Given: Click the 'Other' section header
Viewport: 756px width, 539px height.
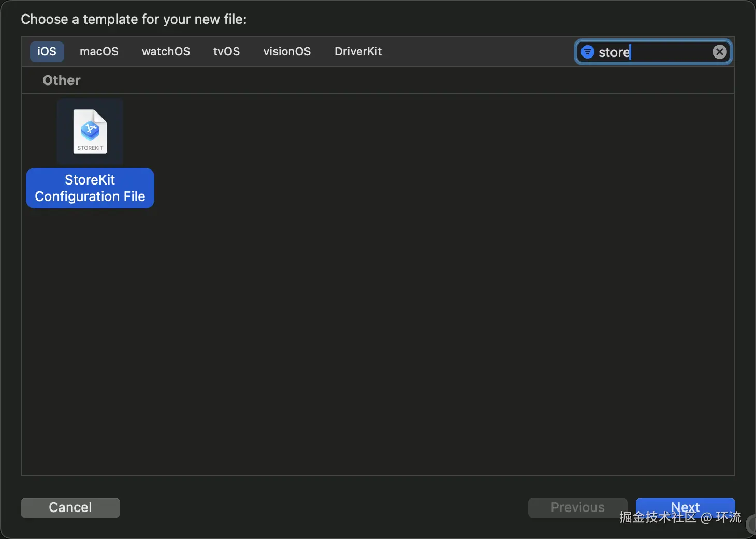Looking at the screenshot, I should pos(62,80).
